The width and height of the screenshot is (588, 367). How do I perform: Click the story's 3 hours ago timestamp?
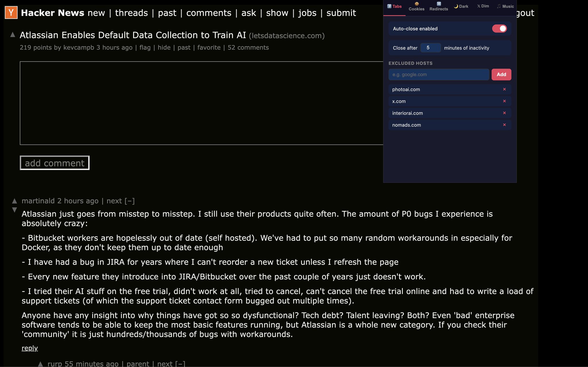(114, 47)
